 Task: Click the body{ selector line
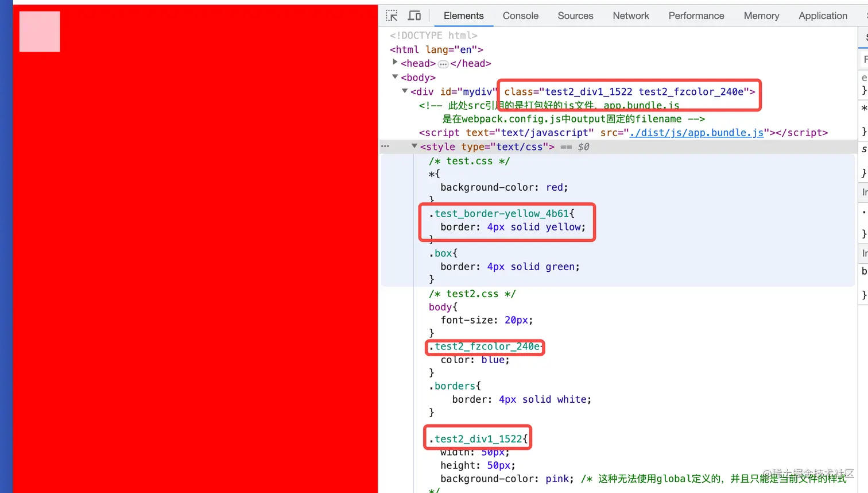[443, 307]
